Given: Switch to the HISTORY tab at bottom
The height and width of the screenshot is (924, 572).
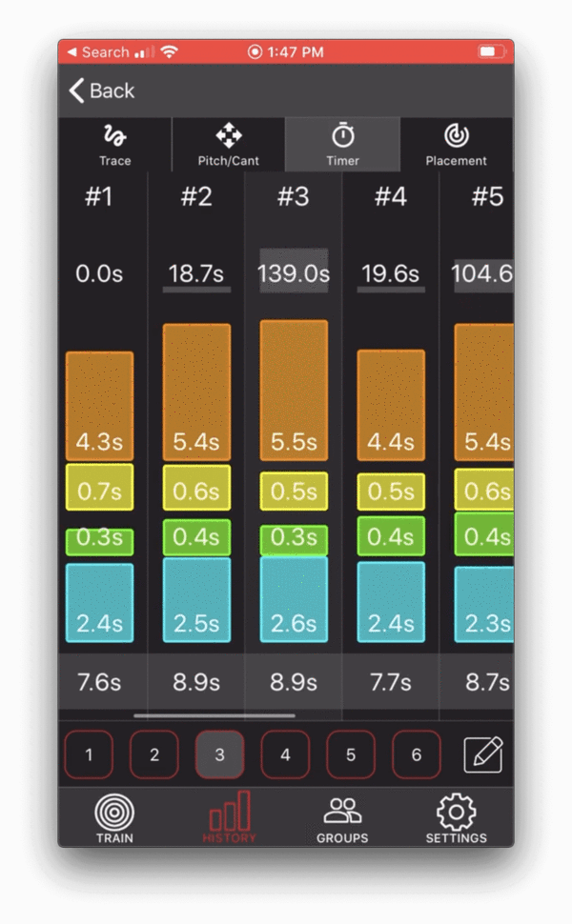Looking at the screenshot, I should [229, 817].
